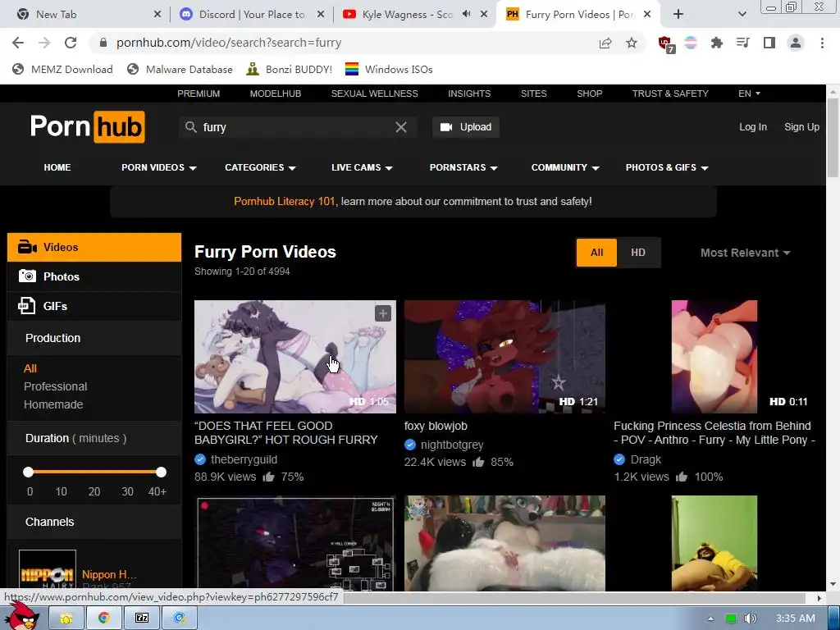The image size is (840, 630).
Task: Switch to the HD quality filter
Action: tap(638, 253)
